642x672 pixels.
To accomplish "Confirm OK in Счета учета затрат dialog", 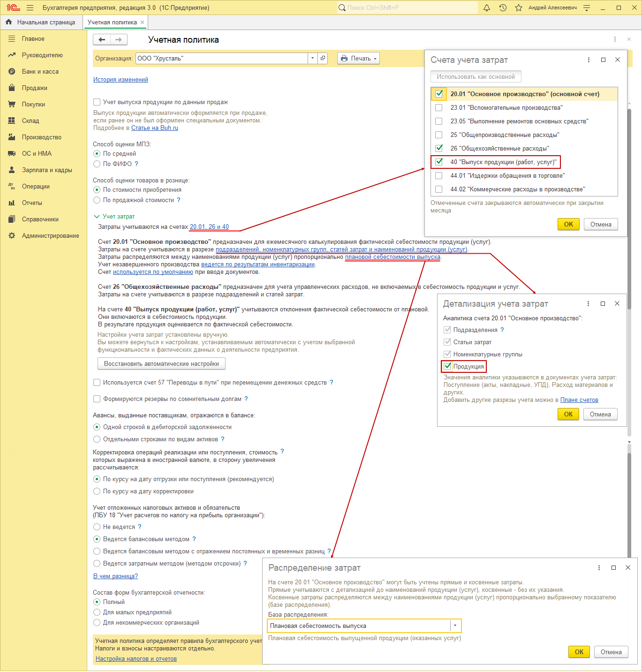I will click(x=568, y=224).
